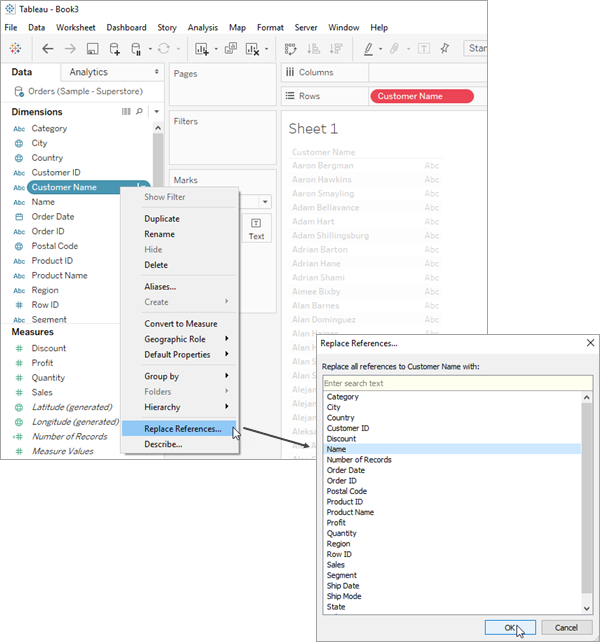Image resolution: width=600 pixels, height=642 pixels.
Task: Click the Dimensions search magnifier icon
Action: (139, 111)
